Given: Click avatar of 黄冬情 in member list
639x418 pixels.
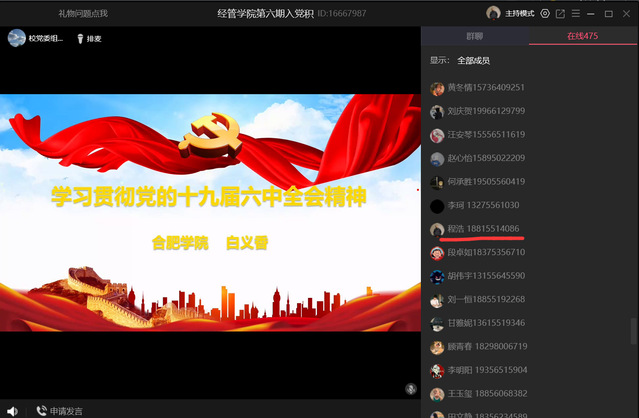Looking at the screenshot, I should coord(437,88).
